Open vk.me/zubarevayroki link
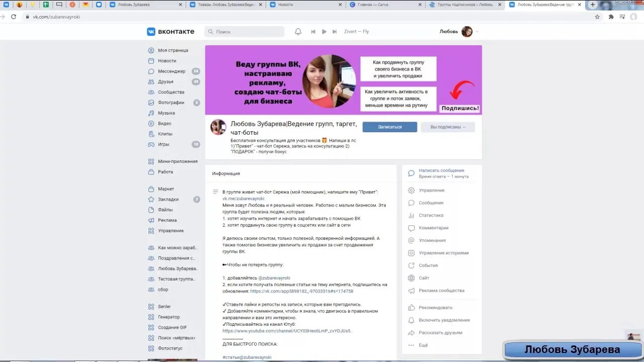Image resolution: width=644 pixels, height=362 pixels. [244, 199]
